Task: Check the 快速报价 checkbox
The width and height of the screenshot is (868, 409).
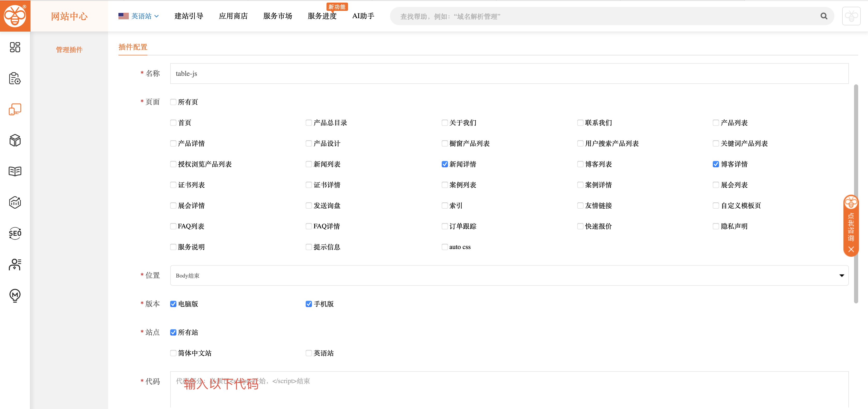Action: click(580, 226)
